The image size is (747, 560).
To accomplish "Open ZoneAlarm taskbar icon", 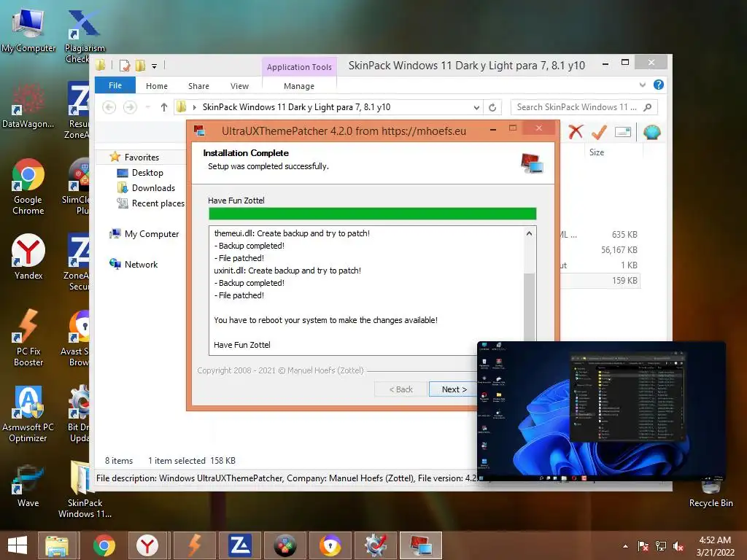I will (x=239, y=545).
